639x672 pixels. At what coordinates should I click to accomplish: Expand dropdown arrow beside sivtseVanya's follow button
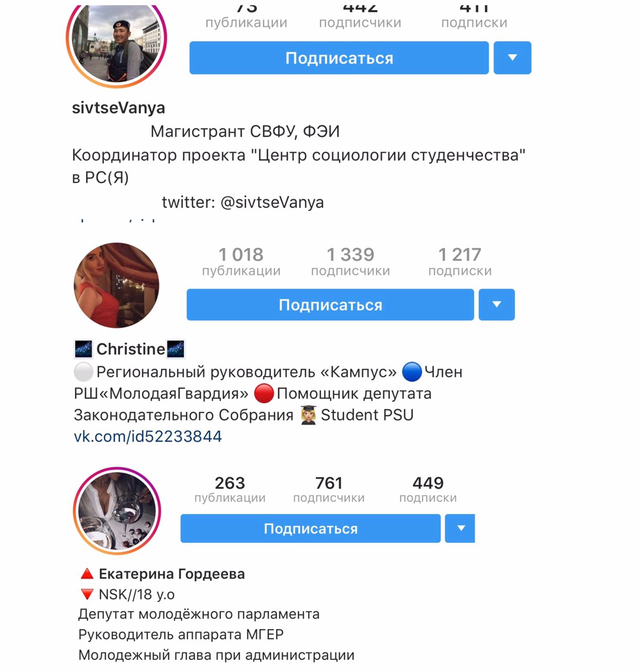coord(513,58)
